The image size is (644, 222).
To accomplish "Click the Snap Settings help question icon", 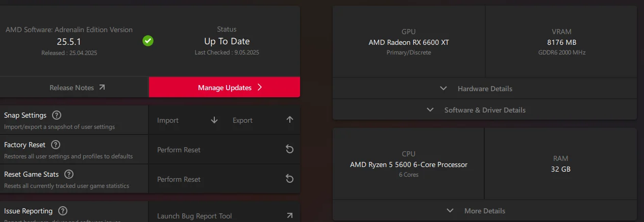I will pos(57,115).
